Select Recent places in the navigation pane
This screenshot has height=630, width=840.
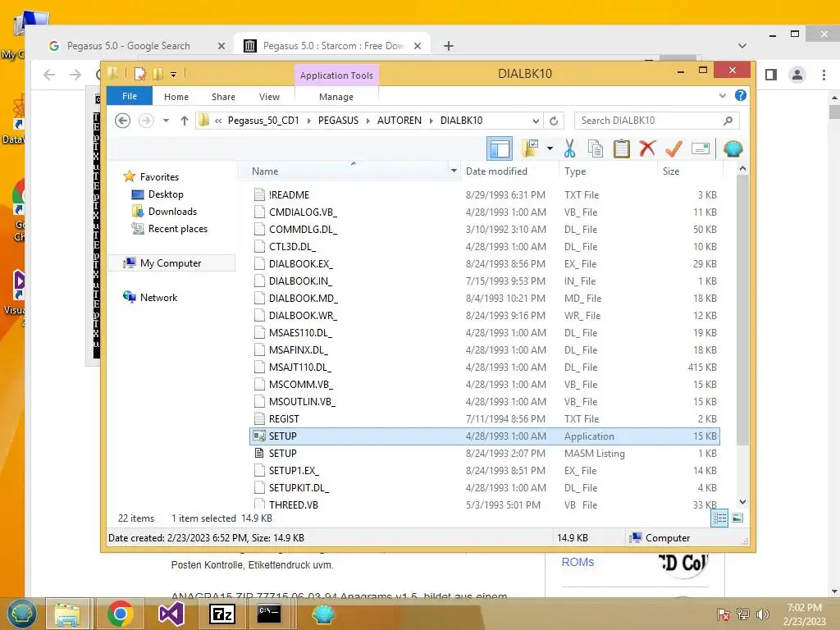177,229
